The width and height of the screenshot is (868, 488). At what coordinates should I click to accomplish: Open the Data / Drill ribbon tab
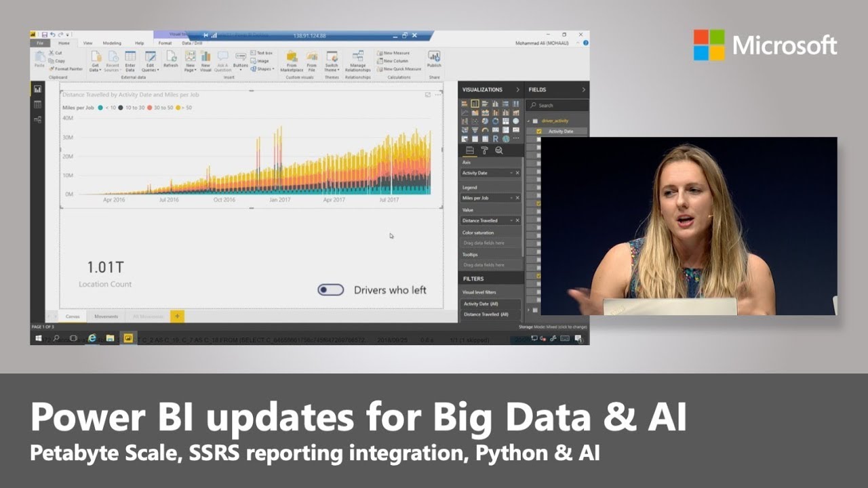click(x=193, y=43)
